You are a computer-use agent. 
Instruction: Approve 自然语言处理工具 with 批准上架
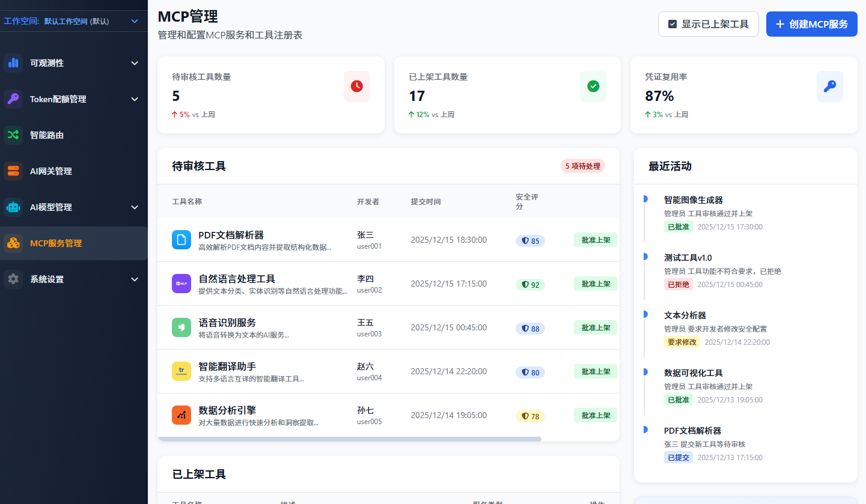pyautogui.click(x=596, y=284)
